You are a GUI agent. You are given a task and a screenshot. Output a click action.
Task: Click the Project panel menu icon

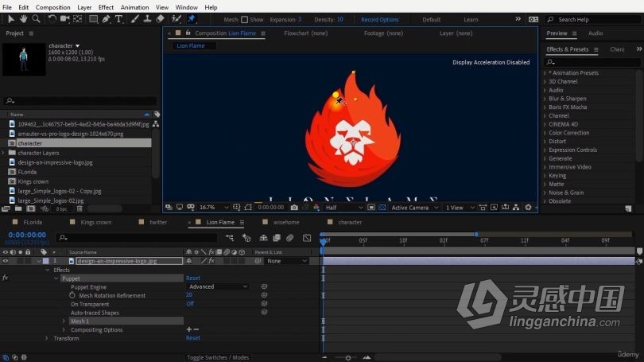31,33
